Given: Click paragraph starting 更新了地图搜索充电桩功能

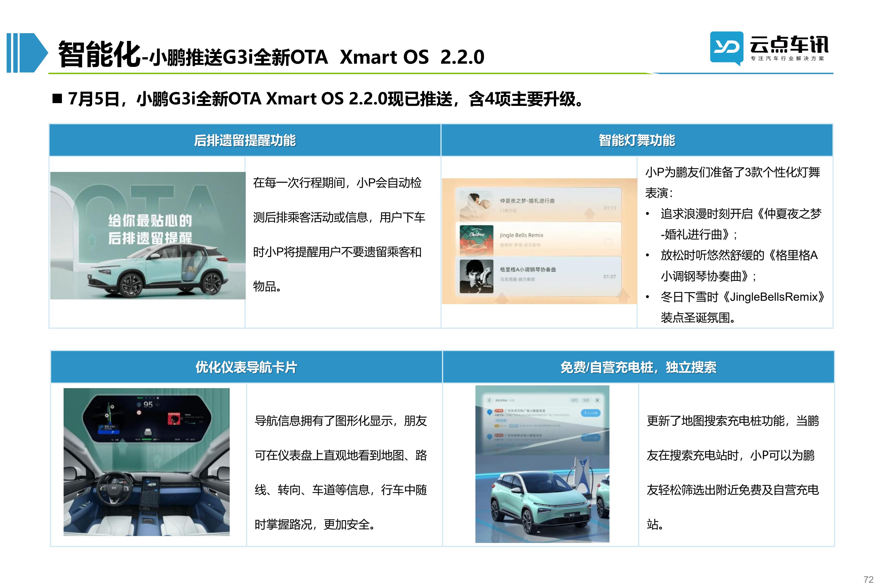Looking at the screenshot, I should click(x=733, y=472).
